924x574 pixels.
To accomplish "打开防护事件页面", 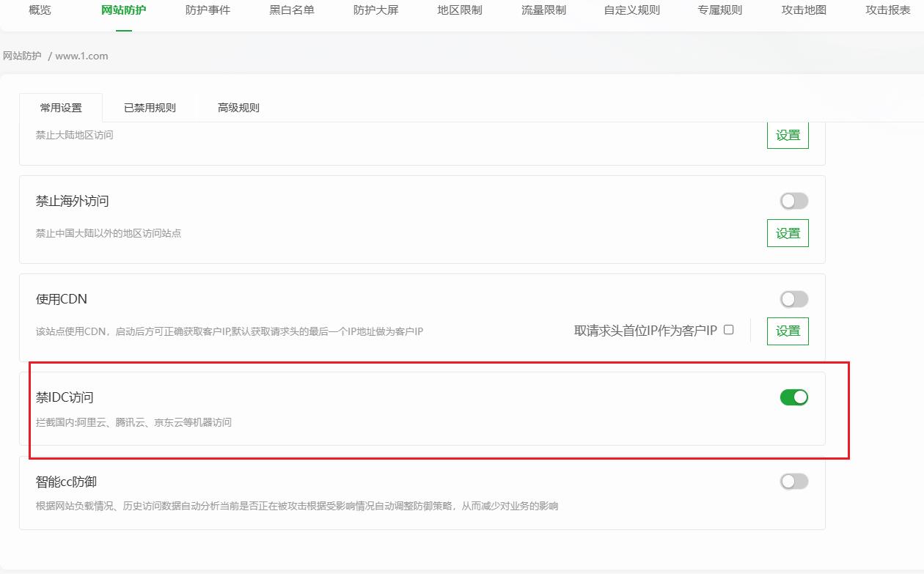I will 208,10.
